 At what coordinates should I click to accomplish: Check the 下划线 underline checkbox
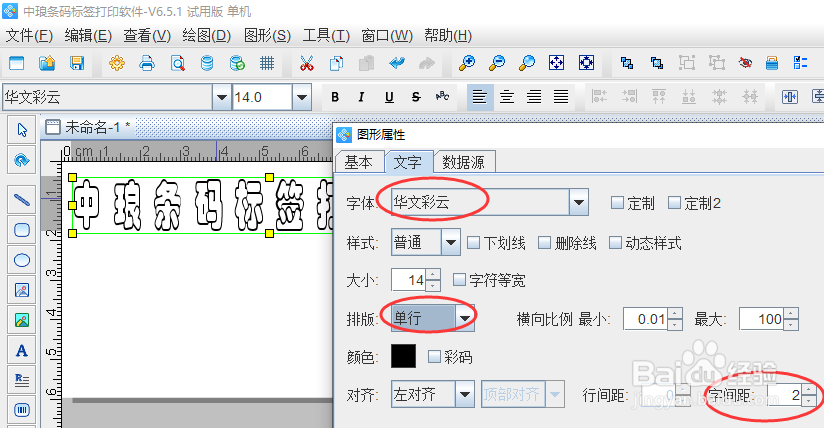[473, 242]
